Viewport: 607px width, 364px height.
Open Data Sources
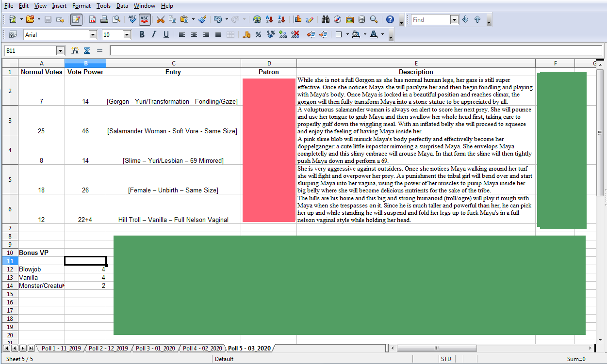(x=361, y=20)
